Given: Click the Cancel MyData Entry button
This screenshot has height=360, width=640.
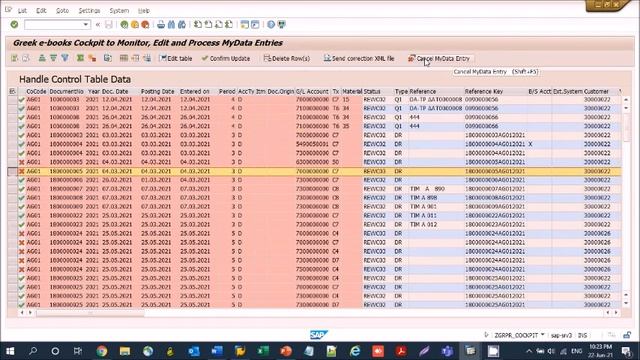Looking at the screenshot, I should (439, 58).
